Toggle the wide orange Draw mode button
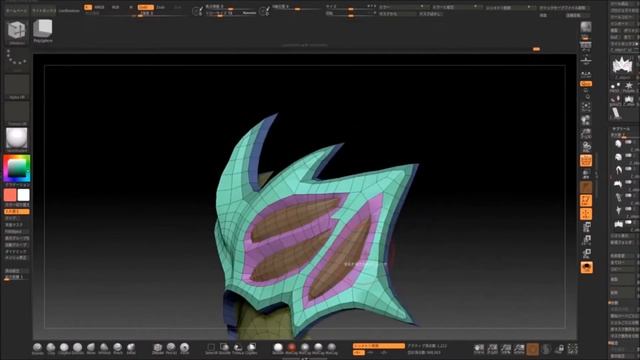 tap(145, 7)
